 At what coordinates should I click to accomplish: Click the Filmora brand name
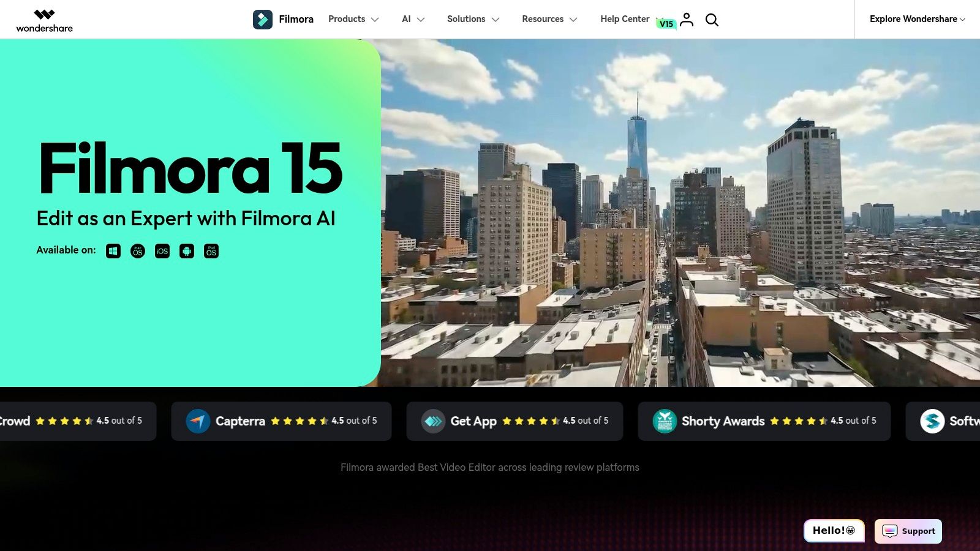296,19
